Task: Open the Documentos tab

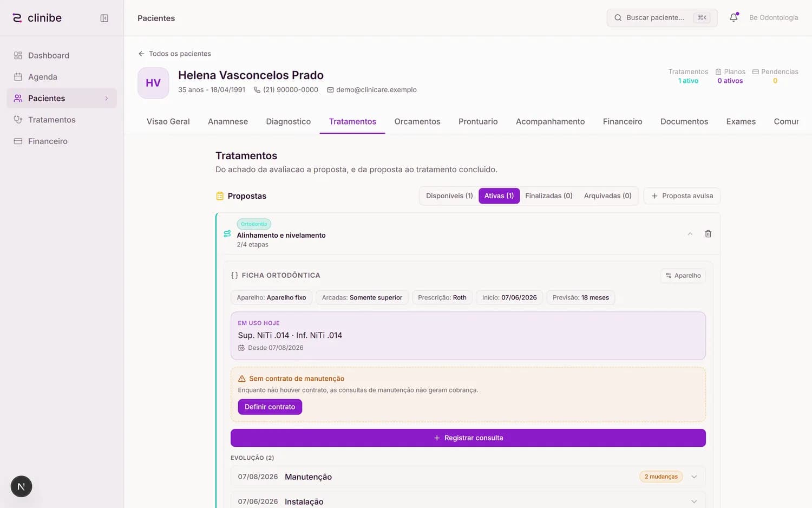Action: click(684, 121)
